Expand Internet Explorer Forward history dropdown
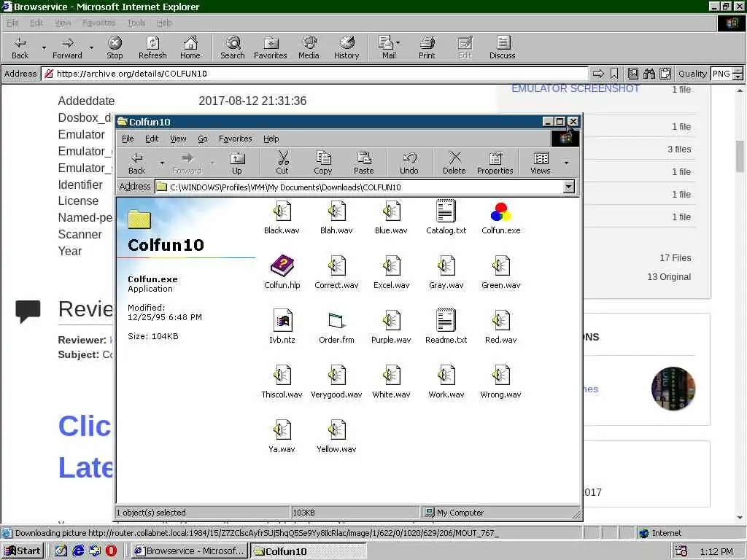This screenshot has height=560, width=747. 91,47
